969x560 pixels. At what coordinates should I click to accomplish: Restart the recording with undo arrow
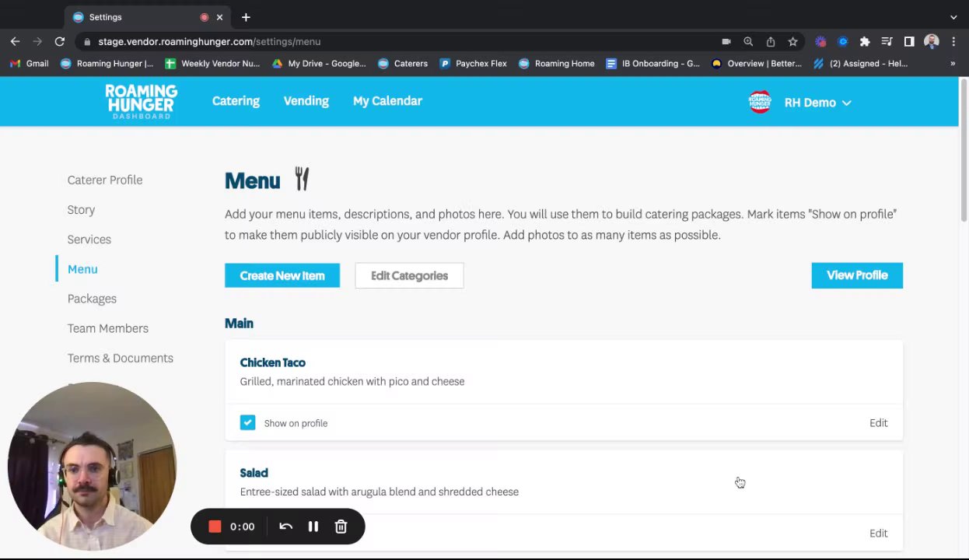point(285,527)
